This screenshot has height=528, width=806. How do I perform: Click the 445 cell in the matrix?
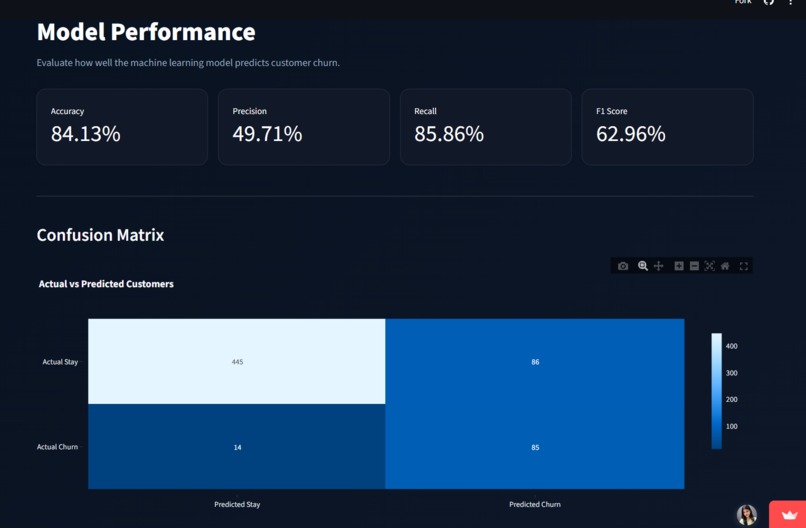point(237,361)
